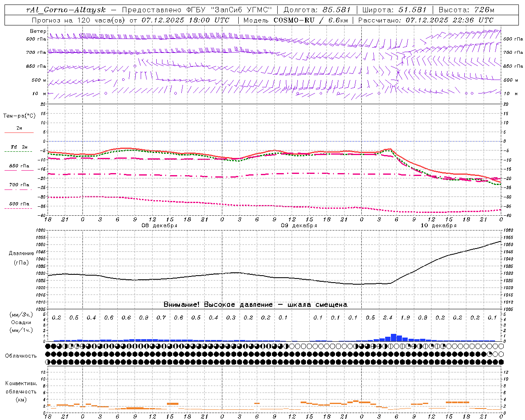Click the (гПа) pressure unit label

tap(21, 262)
